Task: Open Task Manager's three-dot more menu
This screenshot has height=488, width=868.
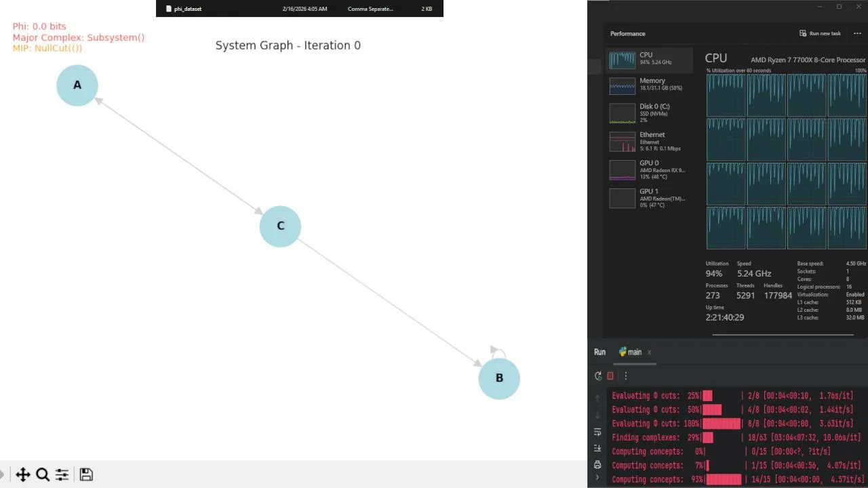Action: tap(857, 33)
